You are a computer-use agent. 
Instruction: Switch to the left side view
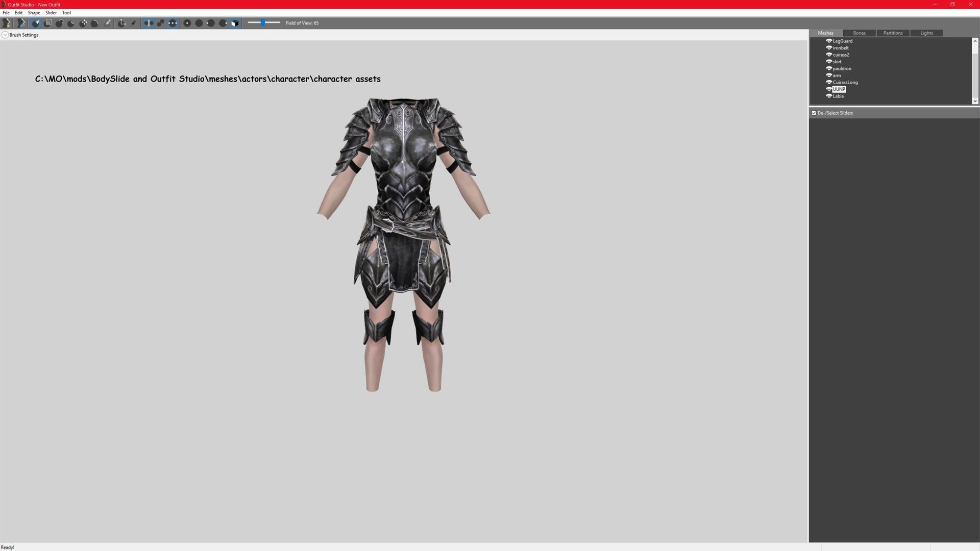[211, 23]
